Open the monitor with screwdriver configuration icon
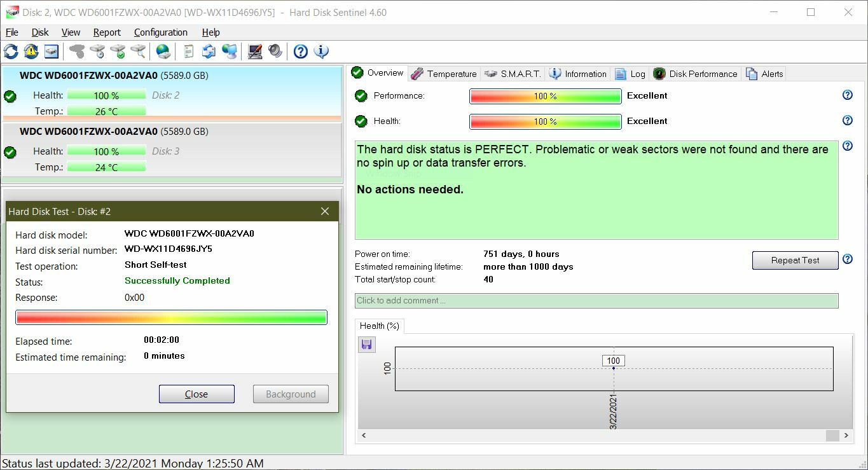The height and width of the screenshot is (470, 868). click(255, 52)
